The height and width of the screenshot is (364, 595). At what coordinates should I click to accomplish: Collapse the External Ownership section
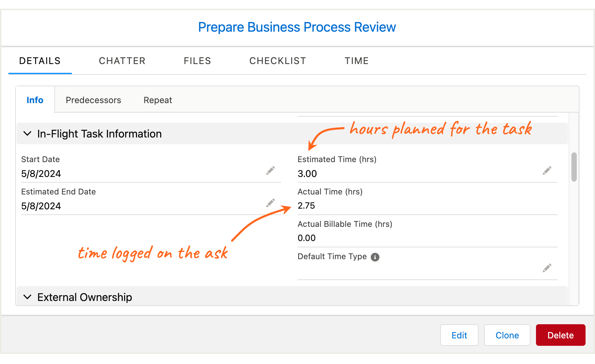coord(27,297)
